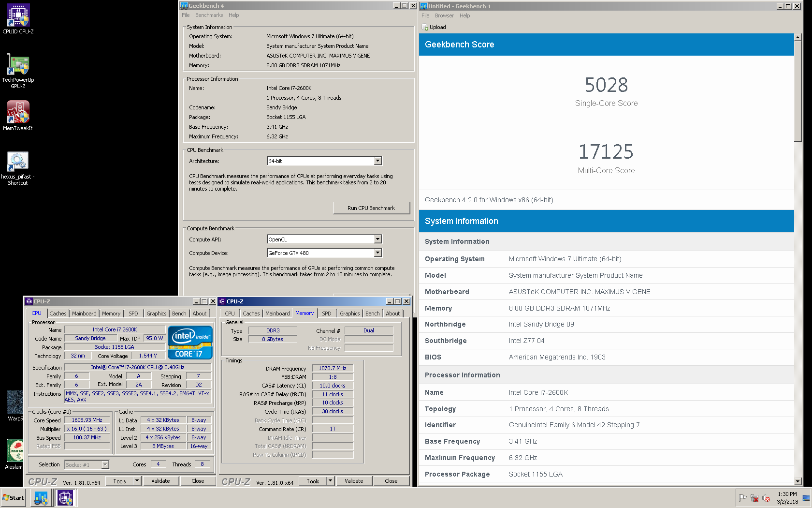Expand Tools dropdown arrow in left CPU-Z window
This screenshot has height=508, width=812.
click(137, 481)
